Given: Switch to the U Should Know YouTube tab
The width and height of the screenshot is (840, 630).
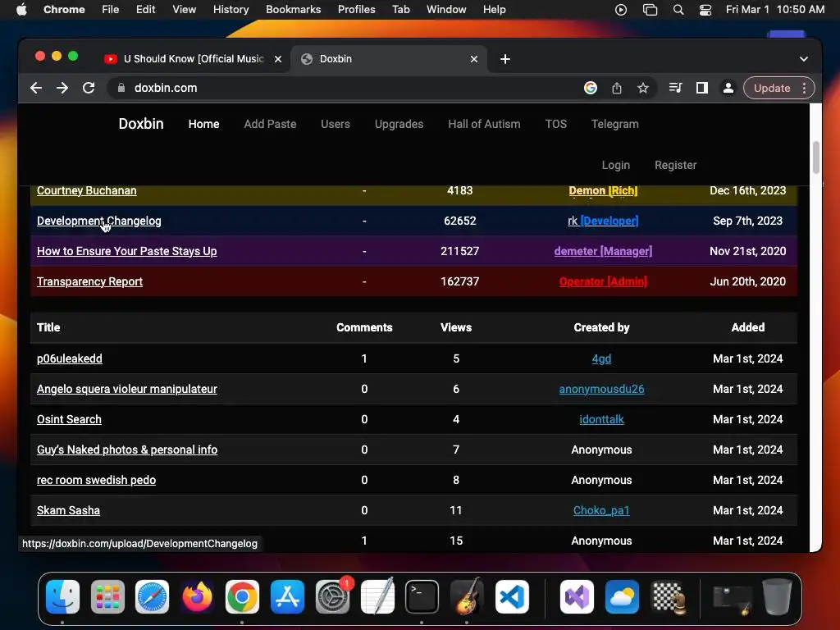Looking at the screenshot, I should click(x=194, y=59).
